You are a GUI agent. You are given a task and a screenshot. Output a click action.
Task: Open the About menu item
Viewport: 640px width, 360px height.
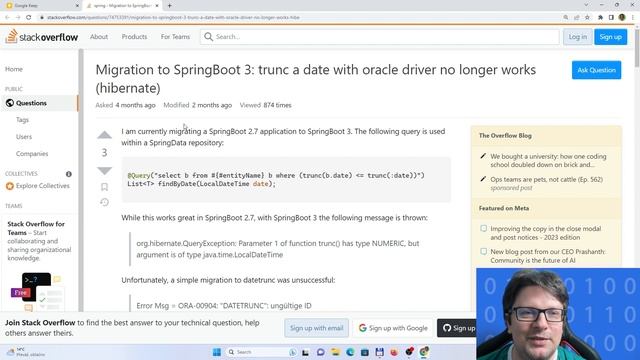point(99,37)
